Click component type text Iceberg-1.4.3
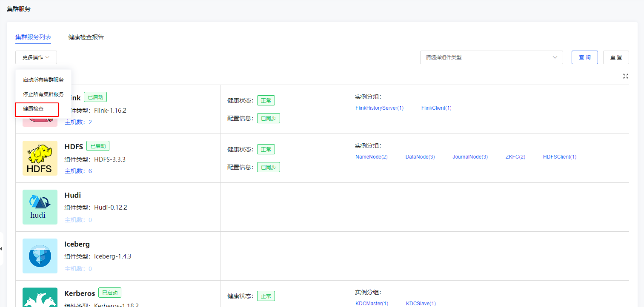644x307 pixels. pos(113,256)
